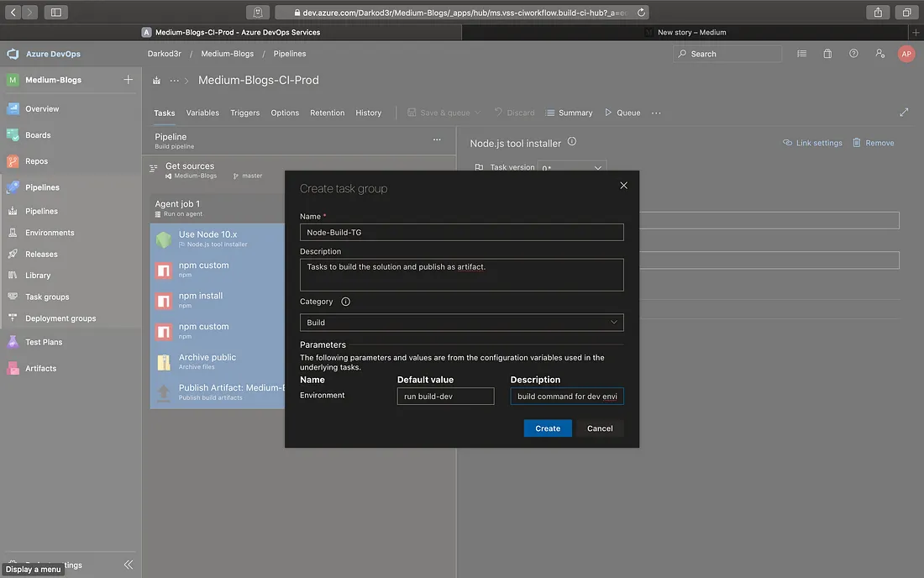
Task: Close the Create task group dialog
Action: 623,186
